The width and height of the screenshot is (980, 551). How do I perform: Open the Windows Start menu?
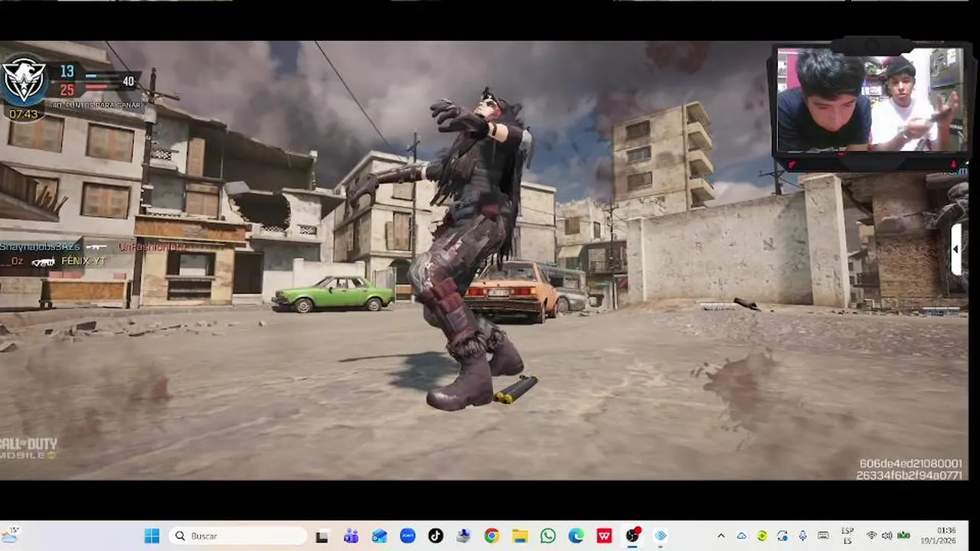152,536
